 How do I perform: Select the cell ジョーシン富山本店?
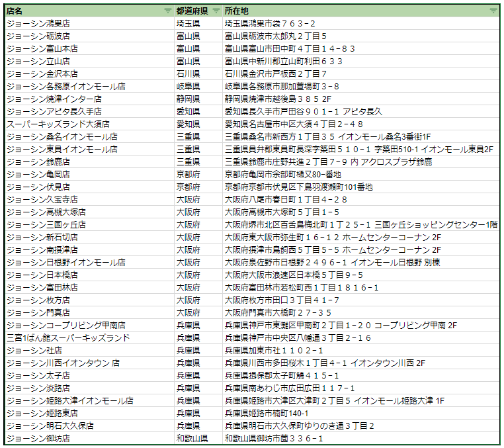click(90, 48)
